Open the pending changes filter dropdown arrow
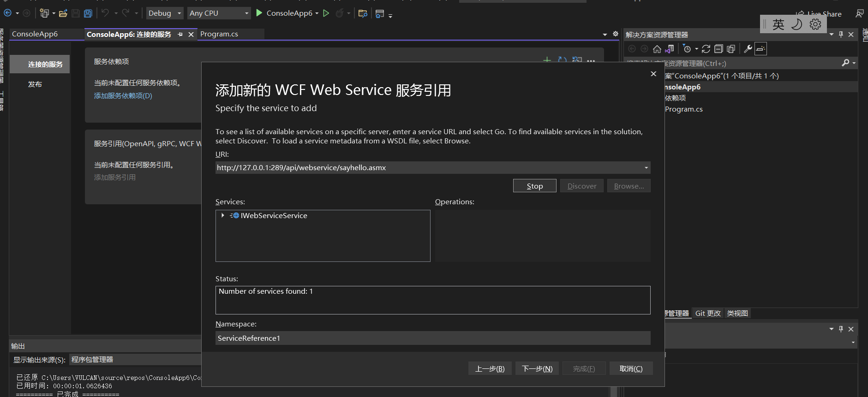Screen dimensions: 868x397 coord(697,49)
